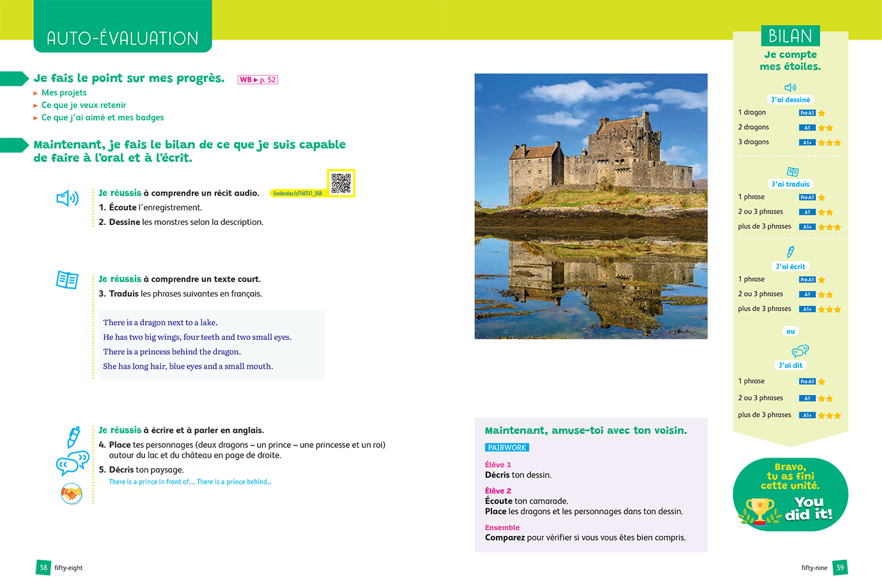Screen dimensions: 882x588
Task: Click the J'ai dessiné section label
Action: point(791,100)
